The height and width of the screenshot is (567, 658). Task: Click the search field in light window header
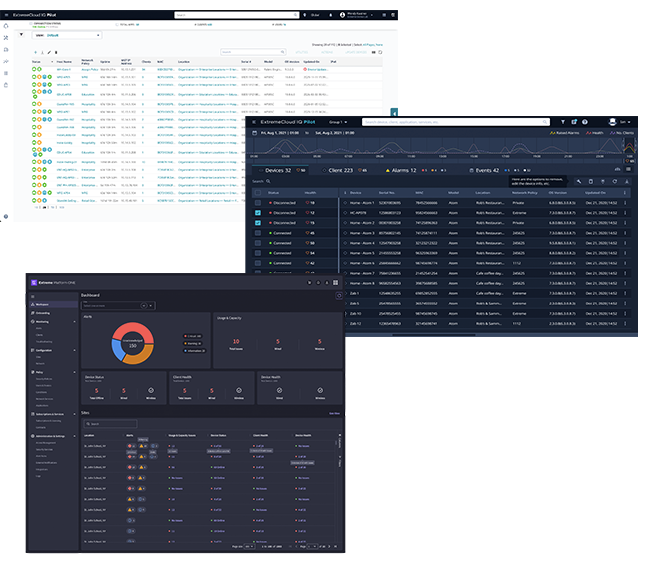[x=237, y=15]
